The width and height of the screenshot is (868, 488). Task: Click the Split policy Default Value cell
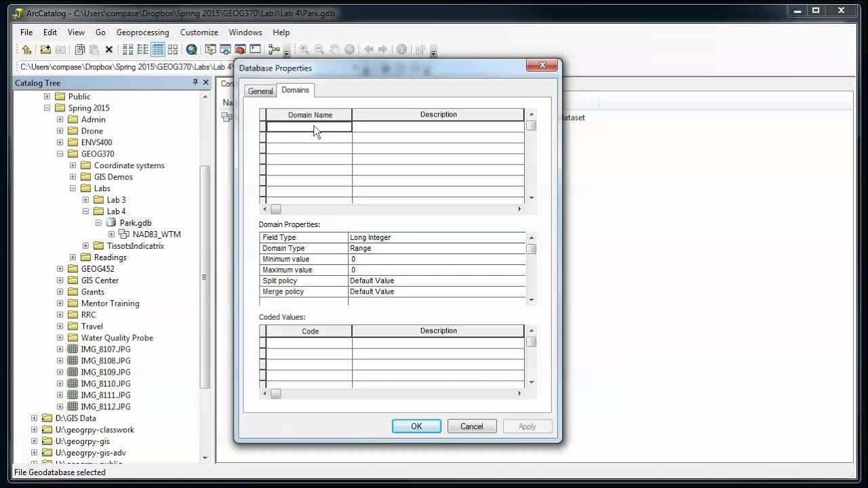[x=437, y=281]
